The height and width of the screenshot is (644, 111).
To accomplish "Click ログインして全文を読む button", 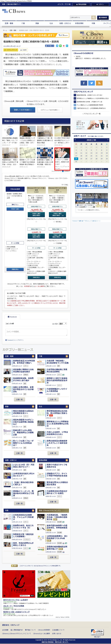I will coord(50,110).
